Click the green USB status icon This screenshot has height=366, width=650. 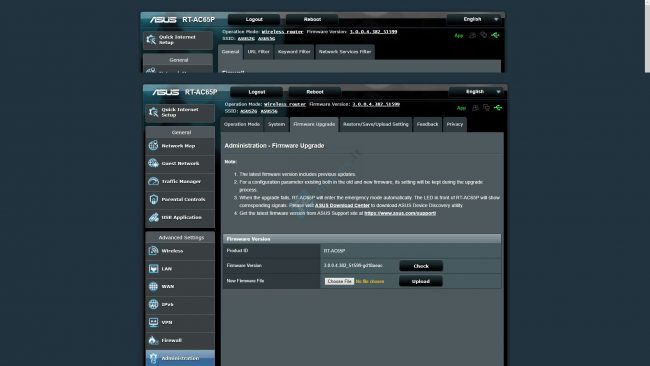(x=498, y=108)
